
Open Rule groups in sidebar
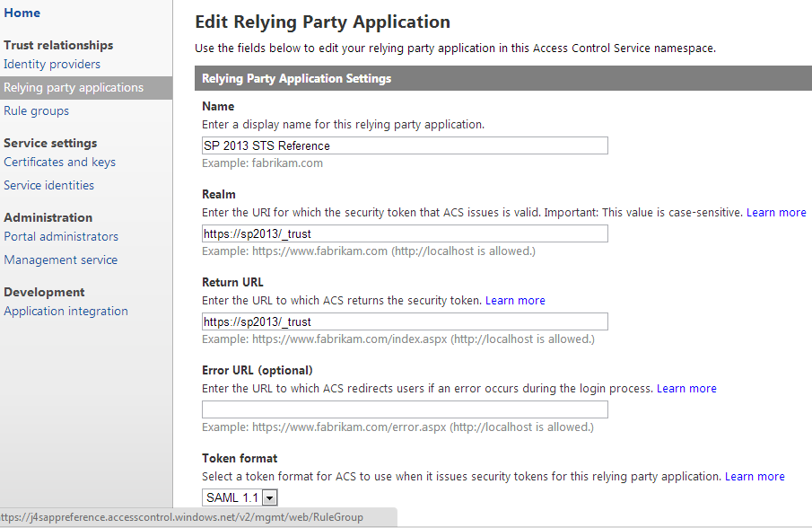pyautogui.click(x=36, y=110)
